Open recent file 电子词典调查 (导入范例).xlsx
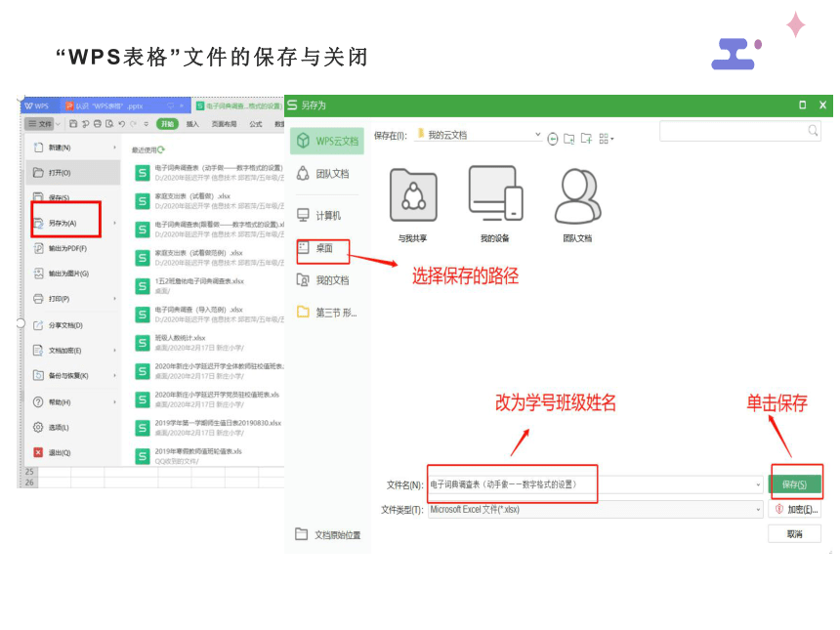Image resolution: width=840 pixels, height=630 pixels. point(209,315)
